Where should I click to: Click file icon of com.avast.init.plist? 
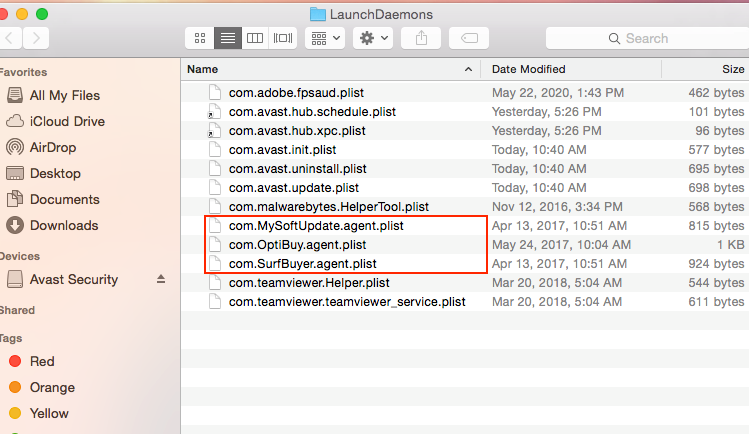pos(215,149)
